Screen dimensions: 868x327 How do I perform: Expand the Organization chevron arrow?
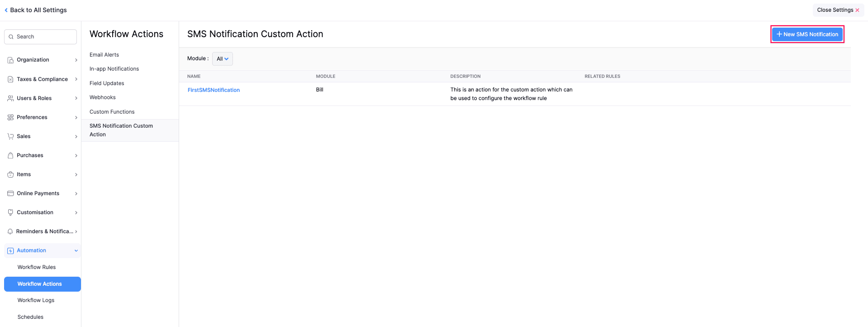[76, 60]
